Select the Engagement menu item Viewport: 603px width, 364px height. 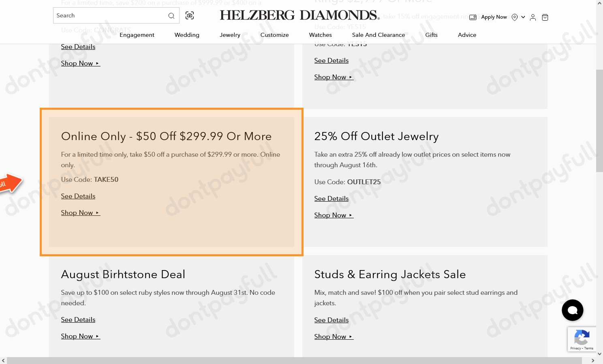click(x=137, y=35)
